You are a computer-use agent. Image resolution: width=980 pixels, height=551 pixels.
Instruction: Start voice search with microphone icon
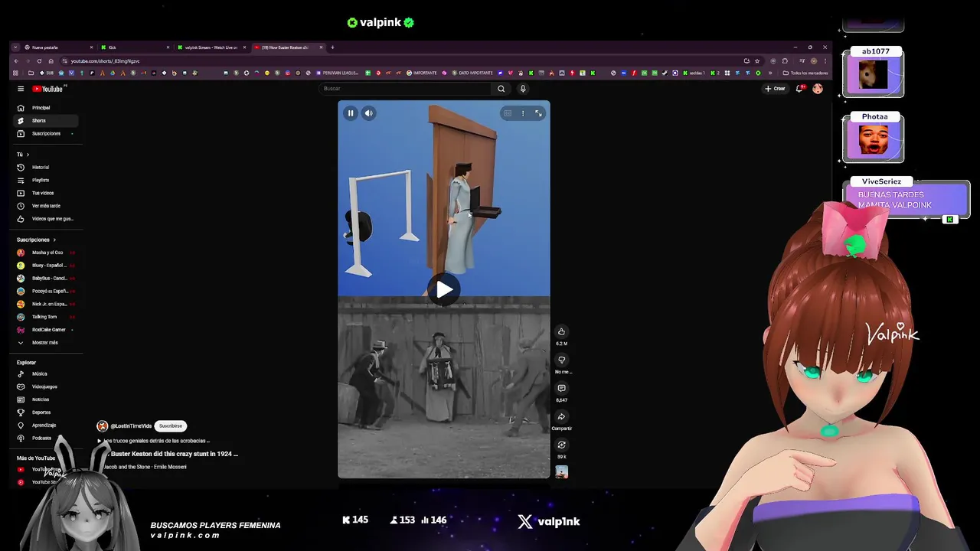click(523, 89)
